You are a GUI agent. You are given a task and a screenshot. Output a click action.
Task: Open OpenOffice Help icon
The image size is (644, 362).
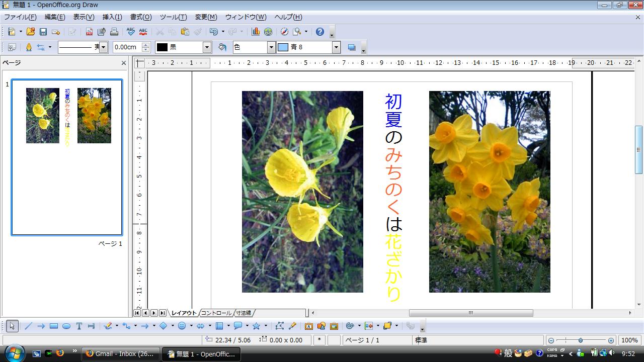point(320,32)
